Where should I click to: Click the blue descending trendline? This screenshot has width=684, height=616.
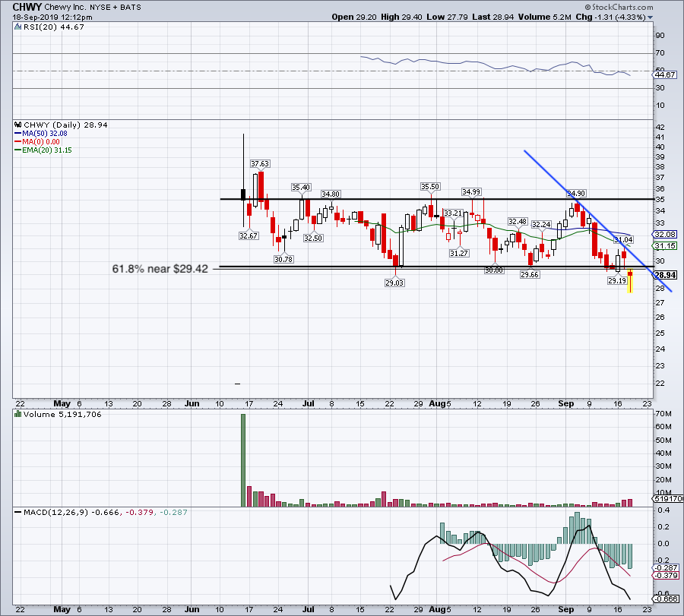point(597,221)
